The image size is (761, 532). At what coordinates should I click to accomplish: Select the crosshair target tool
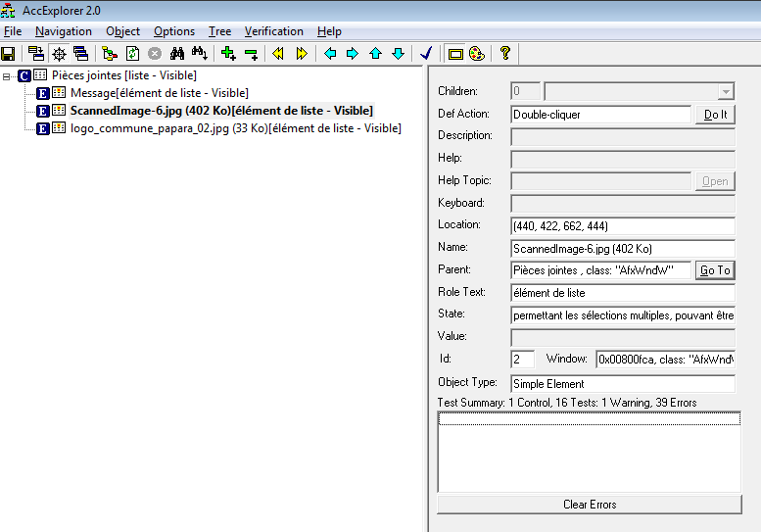59,53
